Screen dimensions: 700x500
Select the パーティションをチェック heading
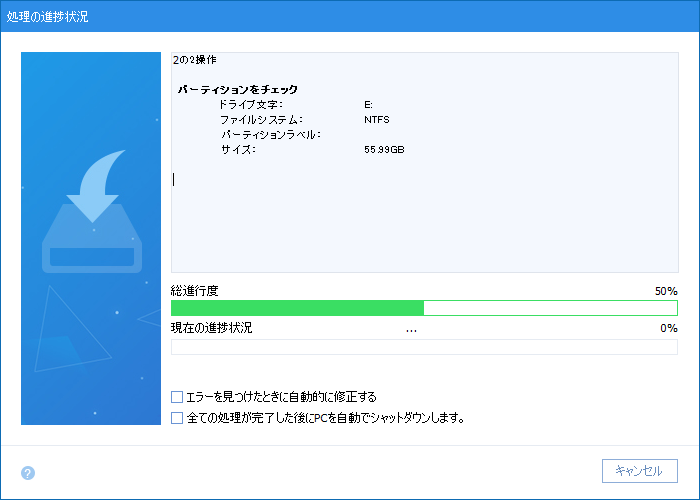point(238,89)
